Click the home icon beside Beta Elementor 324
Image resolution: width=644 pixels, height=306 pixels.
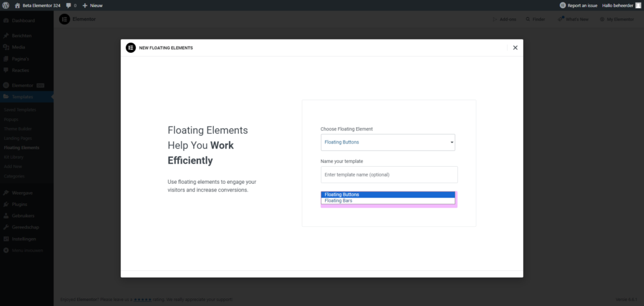[x=17, y=5]
